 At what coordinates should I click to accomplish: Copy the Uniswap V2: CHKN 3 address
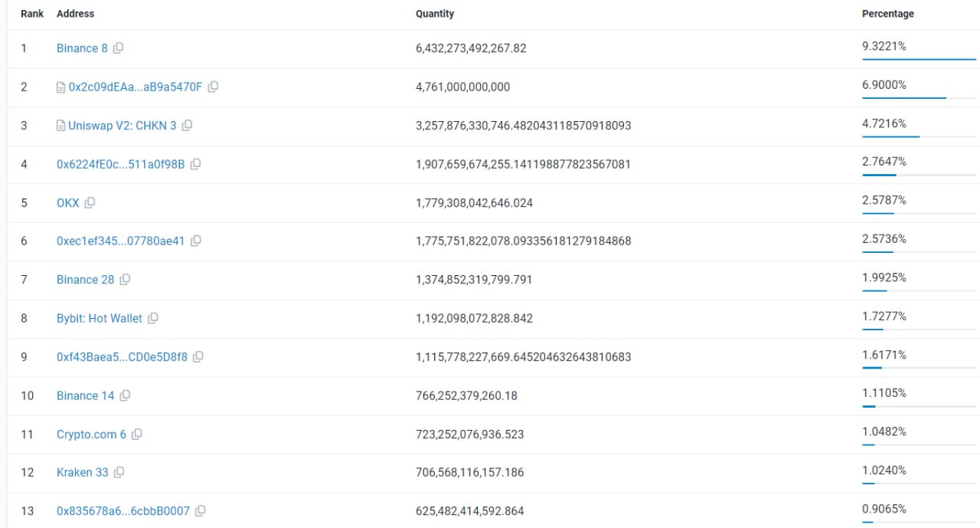pyautogui.click(x=187, y=126)
